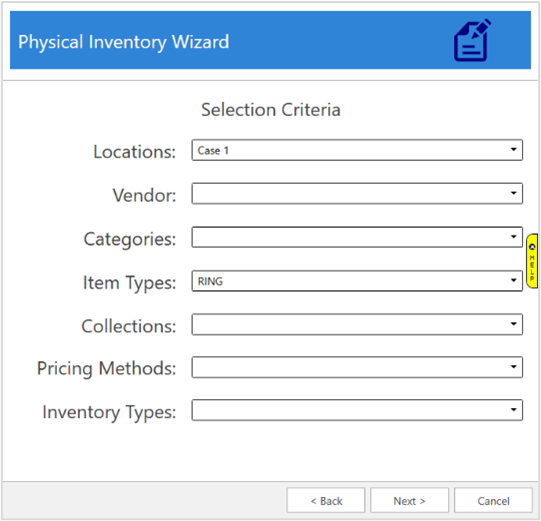This screenshot has width=541, height=521.
Task: Expand the Locations dropdown arrow
Action: 513,150
